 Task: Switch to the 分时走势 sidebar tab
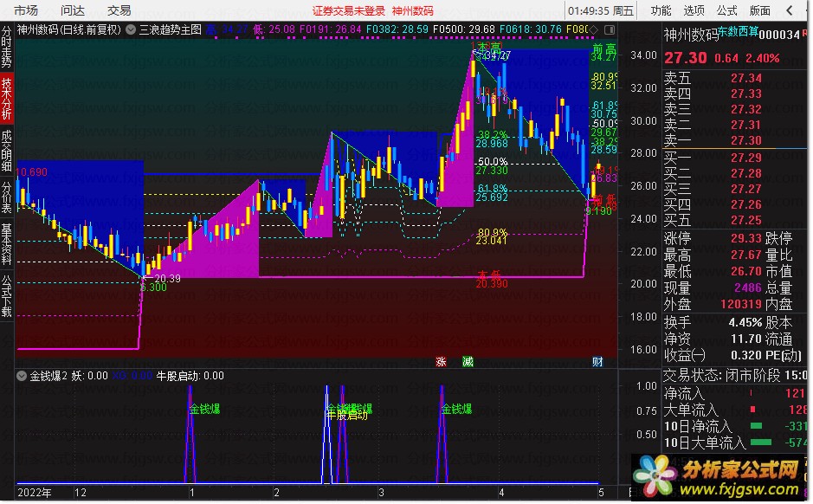pos(6,48)
